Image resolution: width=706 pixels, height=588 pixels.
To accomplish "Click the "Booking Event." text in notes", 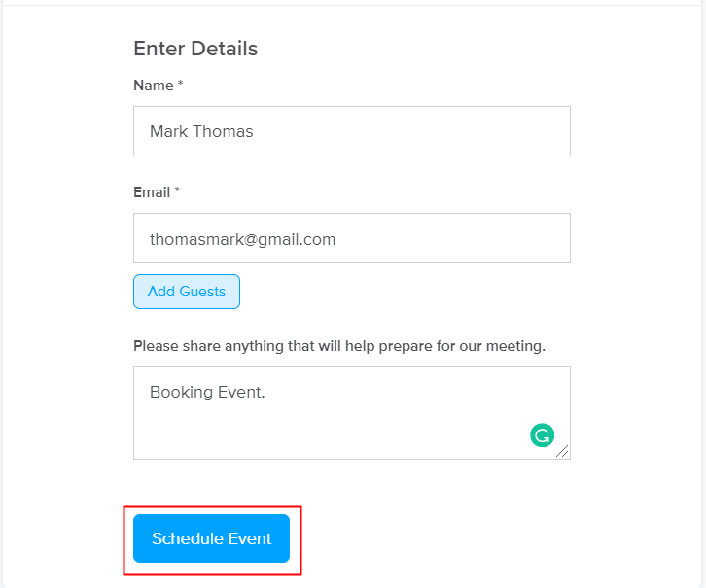I will pos(207,393).
